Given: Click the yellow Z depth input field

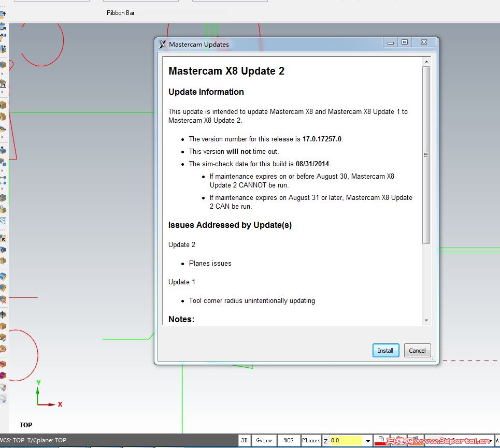Looking at the screenshot, I should [346, 440].
